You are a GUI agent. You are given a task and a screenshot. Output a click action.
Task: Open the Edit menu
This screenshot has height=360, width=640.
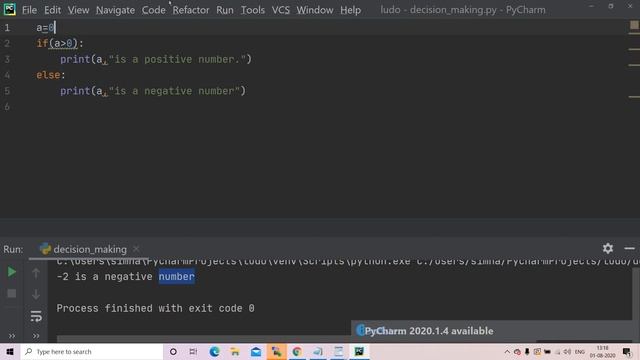52,10
